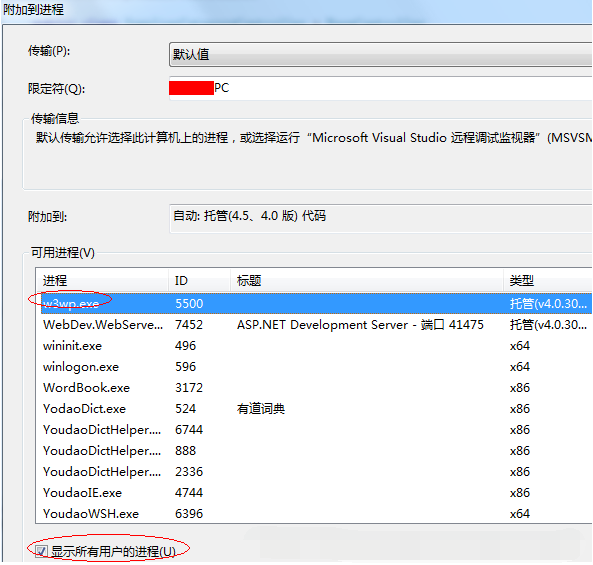593x565 pixels.
Task: Click the 托管 type of WebDev.WebServe row
Action: pos(548,324)
